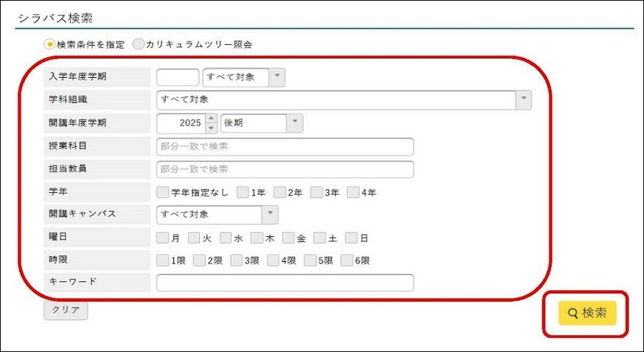Click the 授業科目 search input field
Screen dimensions: 644x352
[x=285, y=146]
